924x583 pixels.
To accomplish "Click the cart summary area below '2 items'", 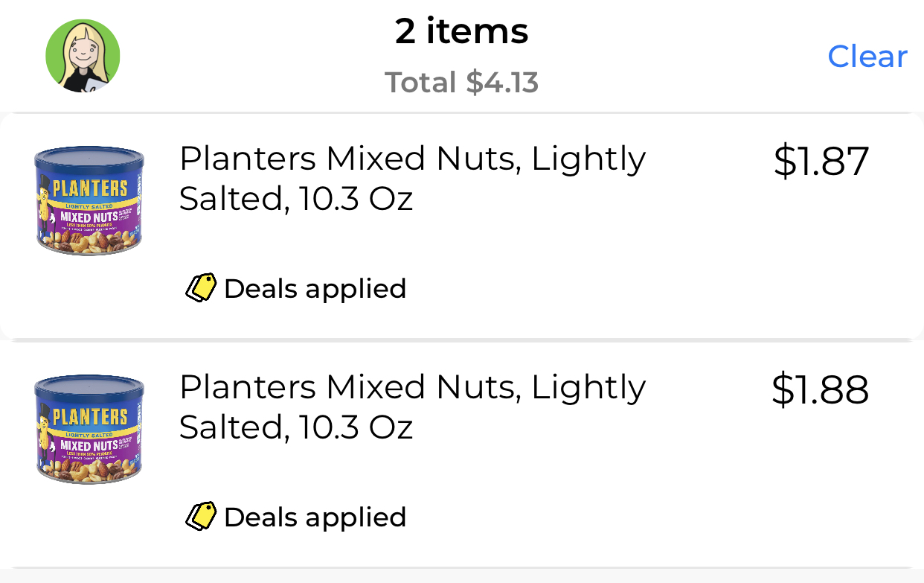I will tap(462, 82).
